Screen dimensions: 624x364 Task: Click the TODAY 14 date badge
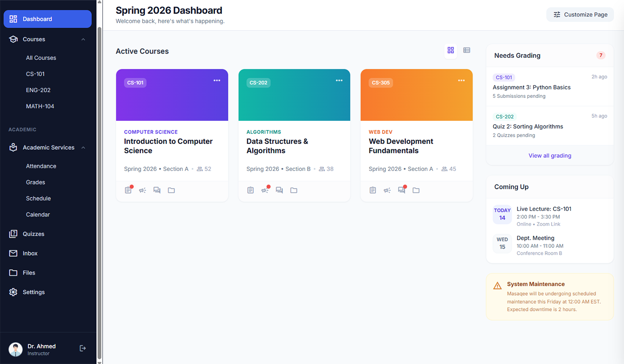coord(502,214)
